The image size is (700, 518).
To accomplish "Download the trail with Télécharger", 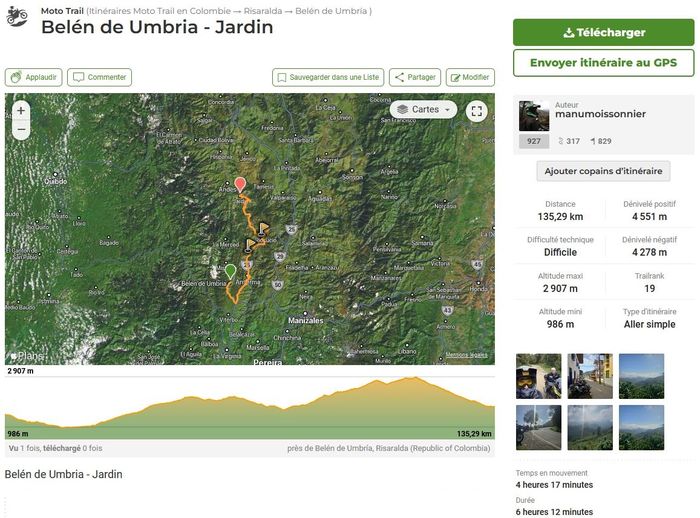I will [x=603, y=32].
